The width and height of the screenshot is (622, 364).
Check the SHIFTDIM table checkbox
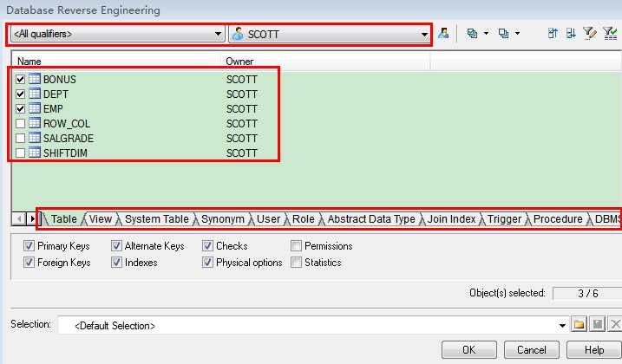[x=20, y=153]
